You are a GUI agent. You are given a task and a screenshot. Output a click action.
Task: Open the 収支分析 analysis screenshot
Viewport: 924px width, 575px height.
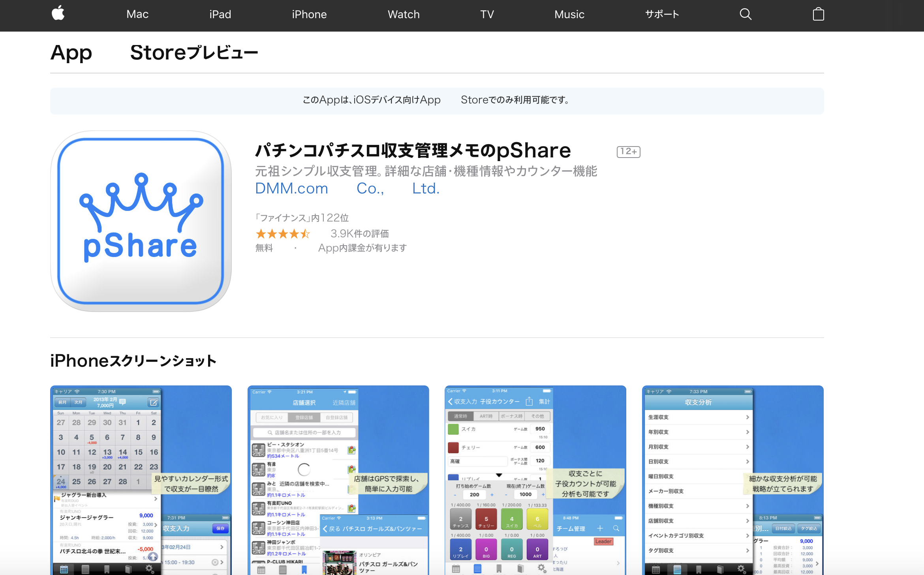[x=733, y=480]
